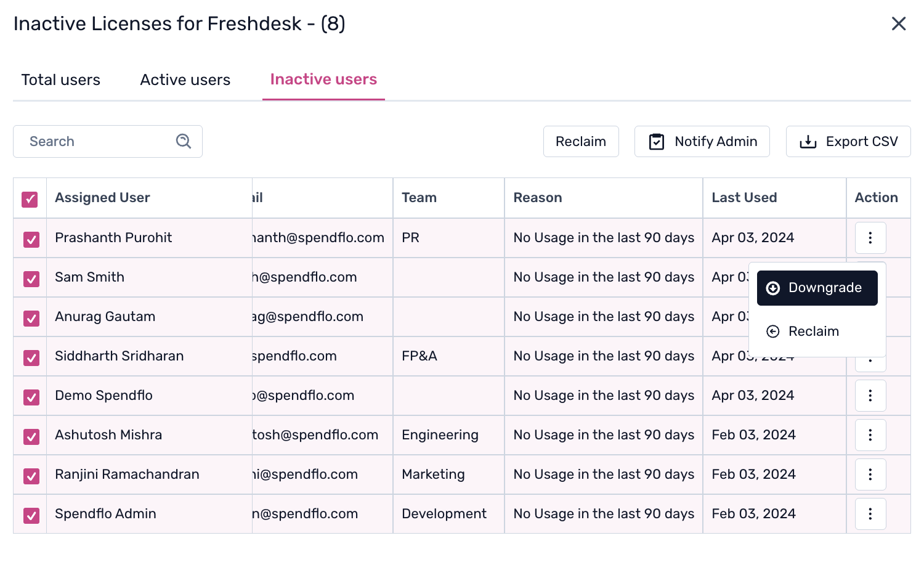The image size is (924, 562).
Task: Click Prashanth Purohit's Last Used date
Action: coord(753,238)
